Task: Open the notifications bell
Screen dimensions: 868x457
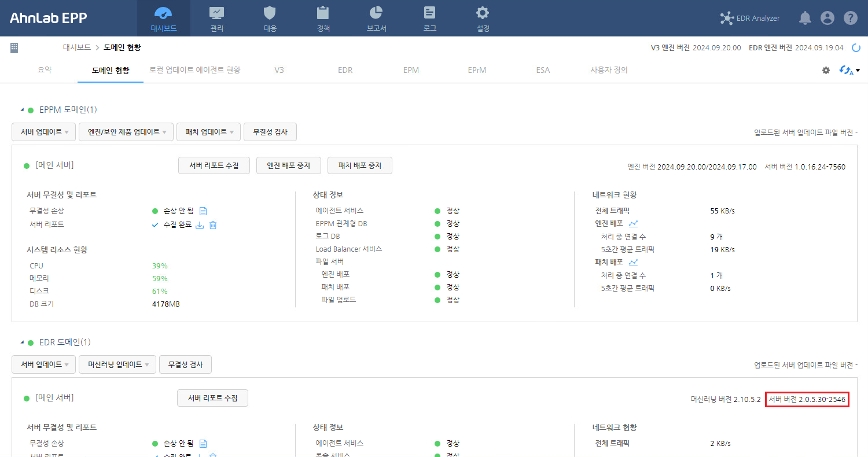Action: click(x=805, y=18)
